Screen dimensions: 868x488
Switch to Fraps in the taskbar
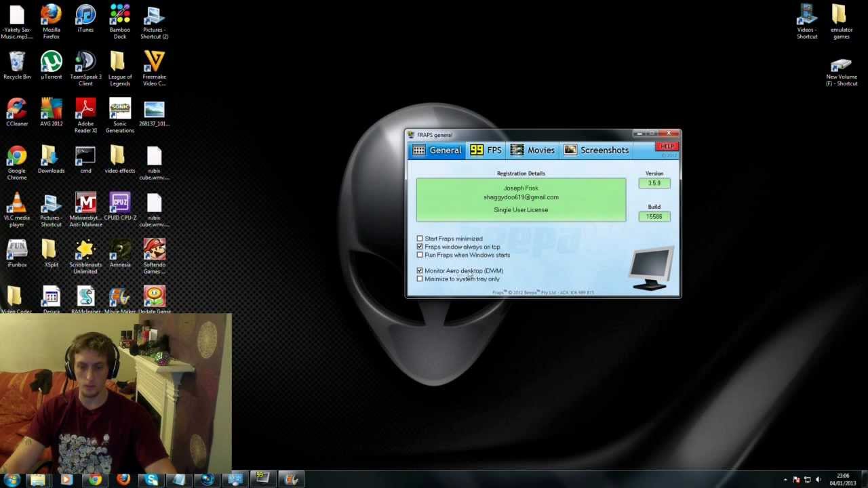coord(263,480)
